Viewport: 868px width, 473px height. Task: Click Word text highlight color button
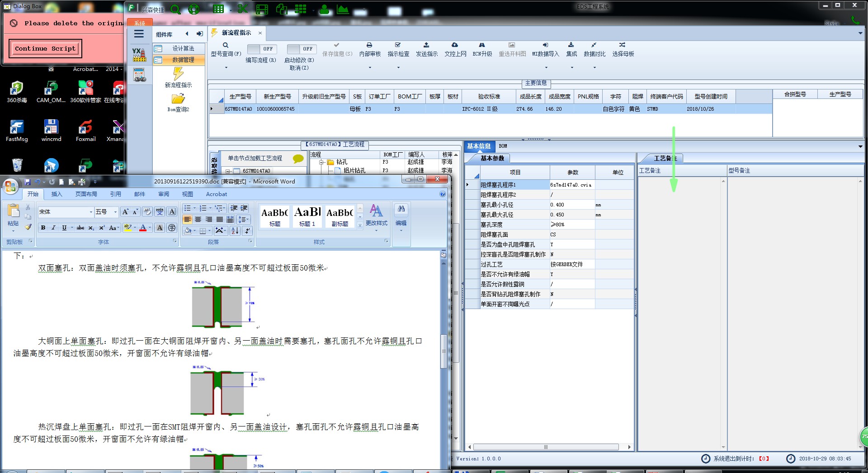[x=128, y=228]
